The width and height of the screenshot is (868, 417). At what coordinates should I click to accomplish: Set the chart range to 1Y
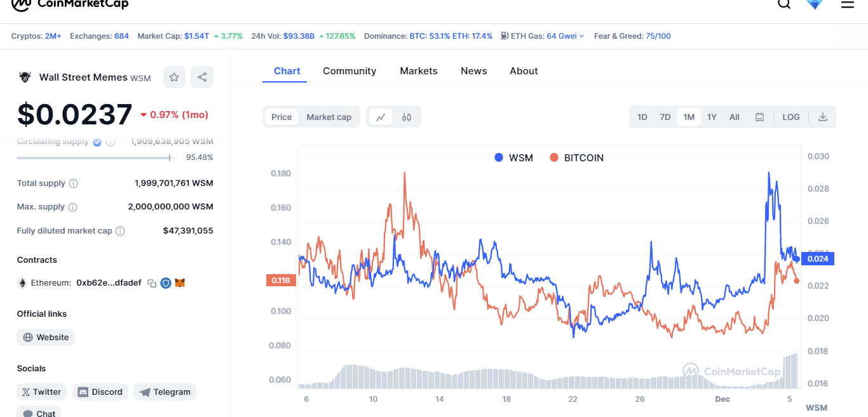(712, 117)
